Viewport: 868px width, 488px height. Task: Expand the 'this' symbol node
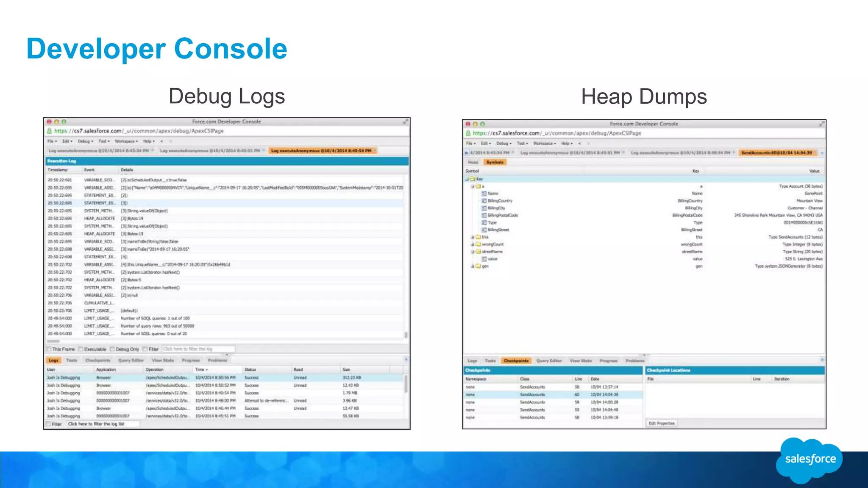(473, 237)
